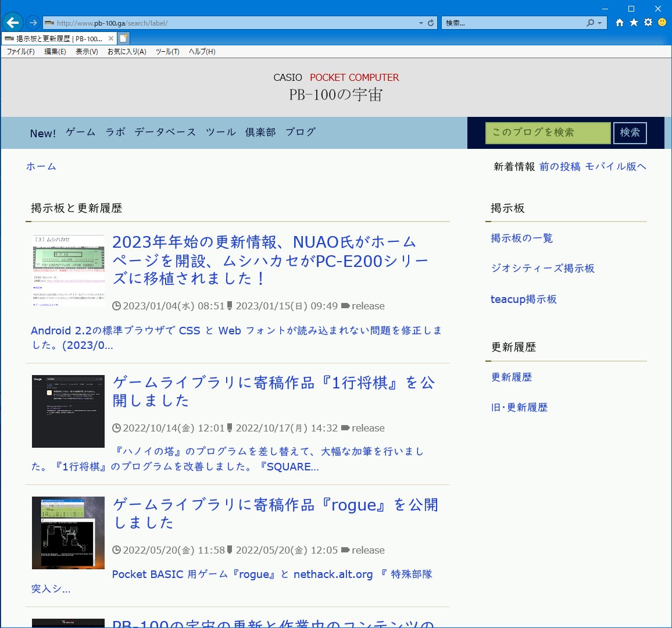
Task: Click the browser Back arrow button
Action: pos(12,22)
